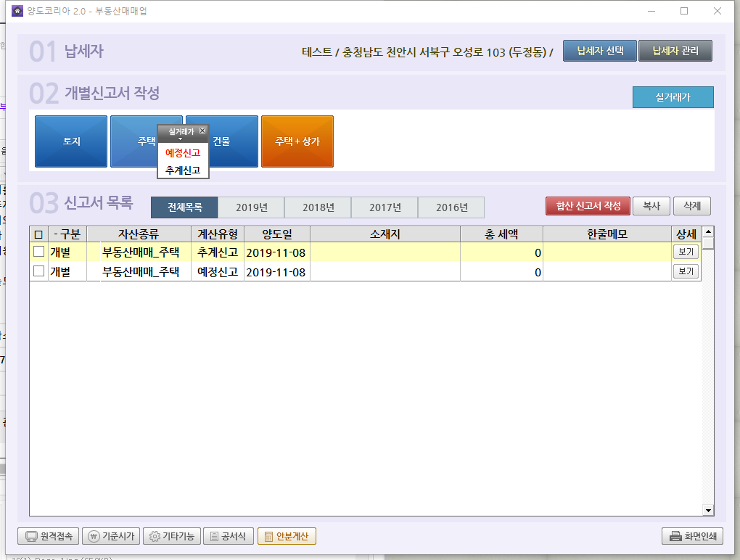This screenshot has height=560, width=740.
Task: Open 원격접속 remote access tool
Action: click(x=48, y=537)
